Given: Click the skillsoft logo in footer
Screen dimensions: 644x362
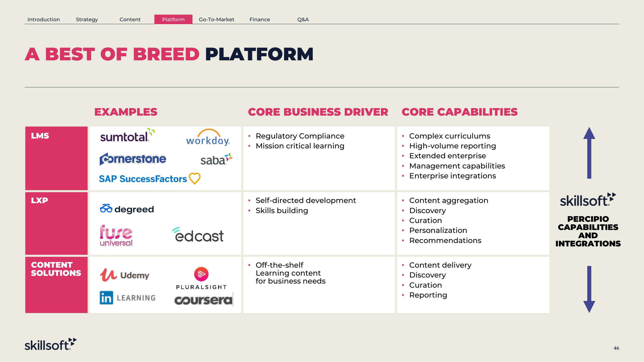Looking at the screenshot, I should [x=50, y=344].
